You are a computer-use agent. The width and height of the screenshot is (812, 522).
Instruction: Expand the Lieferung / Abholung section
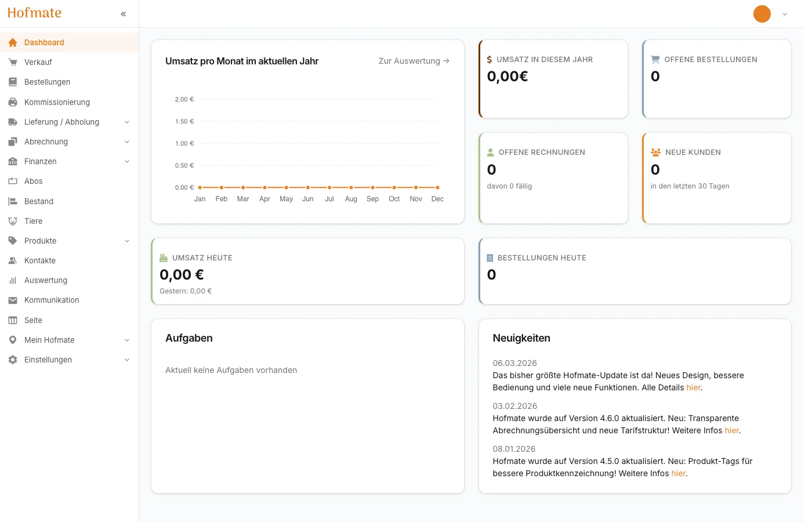(127, 122)
